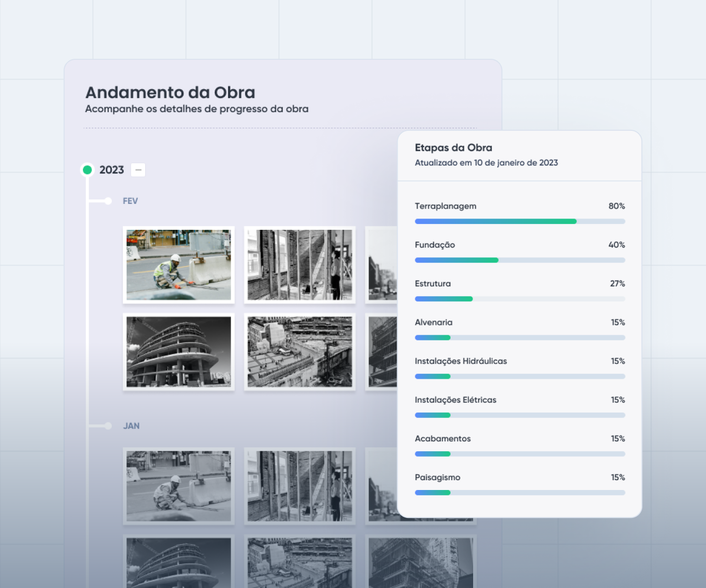Open FEV photo of worker in safety vest

[x=178, y=265]
